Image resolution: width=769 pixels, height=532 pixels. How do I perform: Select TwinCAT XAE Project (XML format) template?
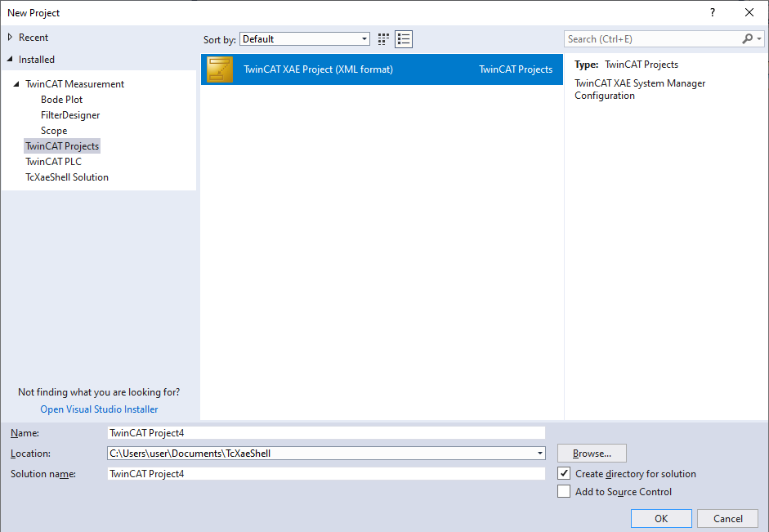pyautogui.click(x=382, y=69)
